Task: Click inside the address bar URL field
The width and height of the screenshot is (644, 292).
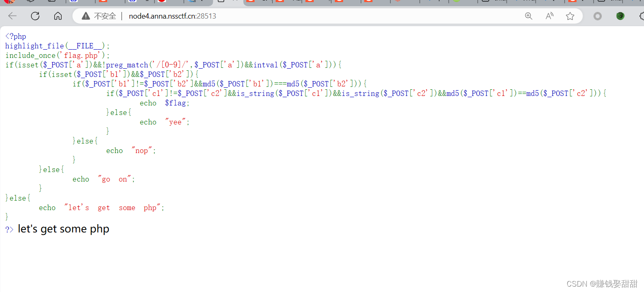Action: coord(173,16)
